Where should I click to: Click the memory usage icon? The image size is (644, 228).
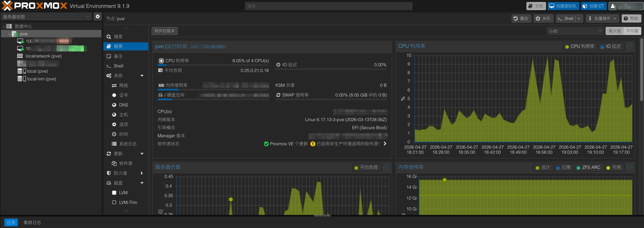point(161,85)
